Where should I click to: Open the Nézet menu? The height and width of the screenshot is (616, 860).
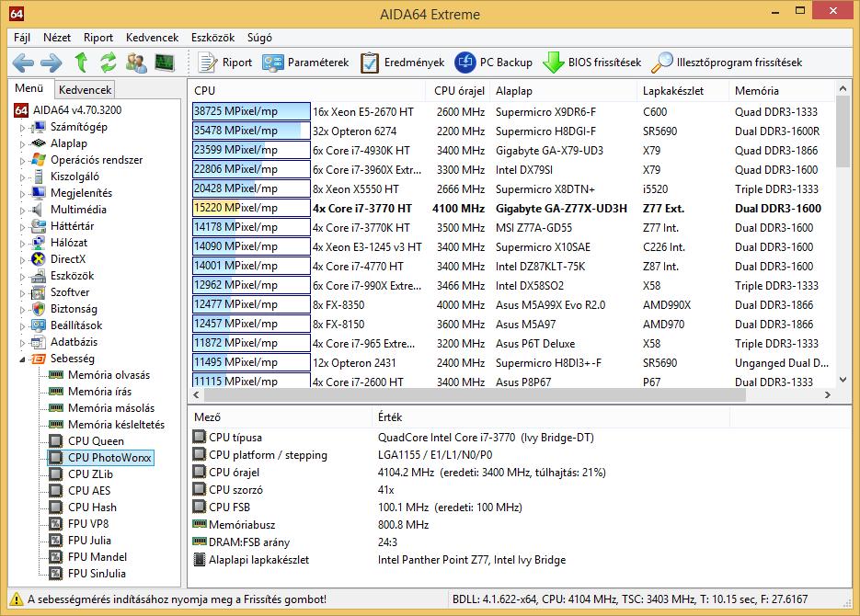tap(57, 38)
